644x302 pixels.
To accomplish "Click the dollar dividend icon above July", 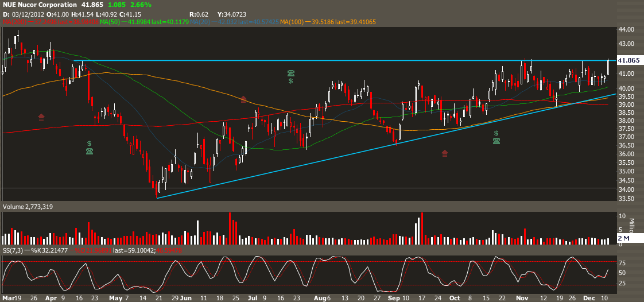I will pyautogui.click(x=291, y=81).
